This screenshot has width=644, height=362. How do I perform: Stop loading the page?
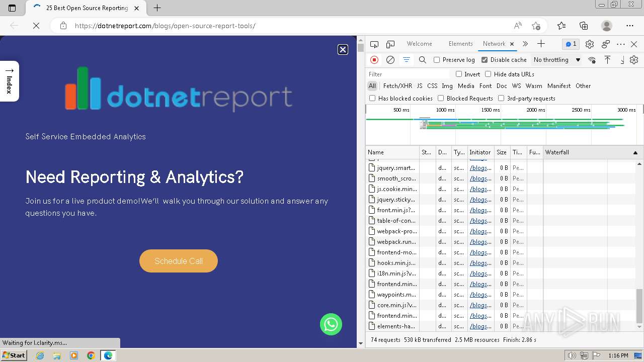36,26
